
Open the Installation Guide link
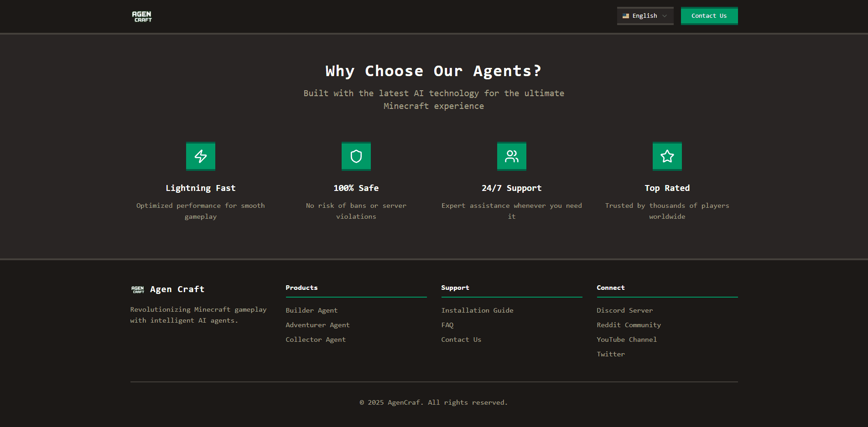[477, 310]
